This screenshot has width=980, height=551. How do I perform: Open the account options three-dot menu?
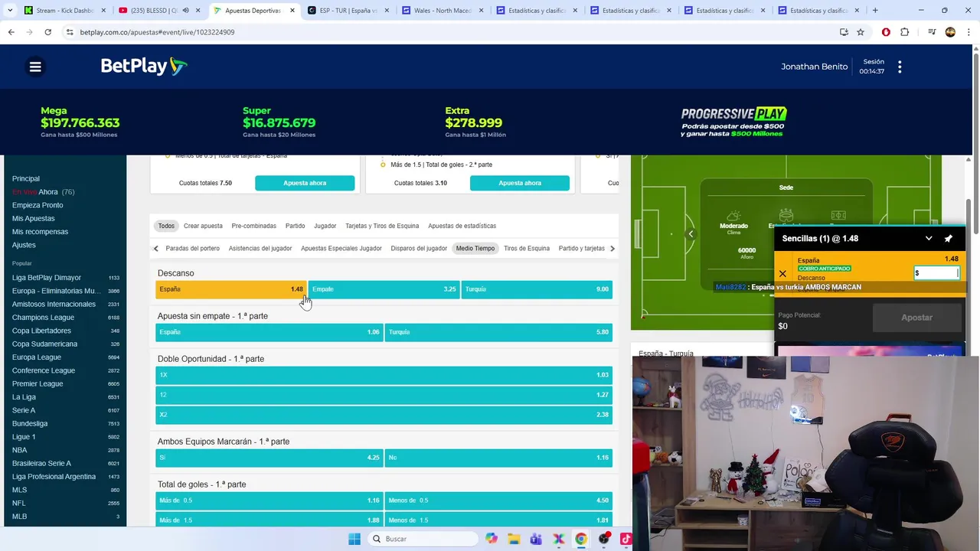click(x=900, y=67)
